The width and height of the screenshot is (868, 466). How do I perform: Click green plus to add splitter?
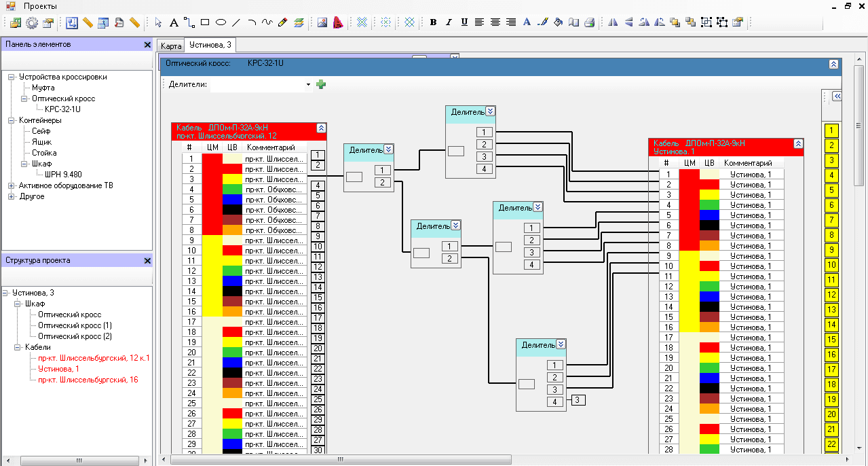coord(321,84)
